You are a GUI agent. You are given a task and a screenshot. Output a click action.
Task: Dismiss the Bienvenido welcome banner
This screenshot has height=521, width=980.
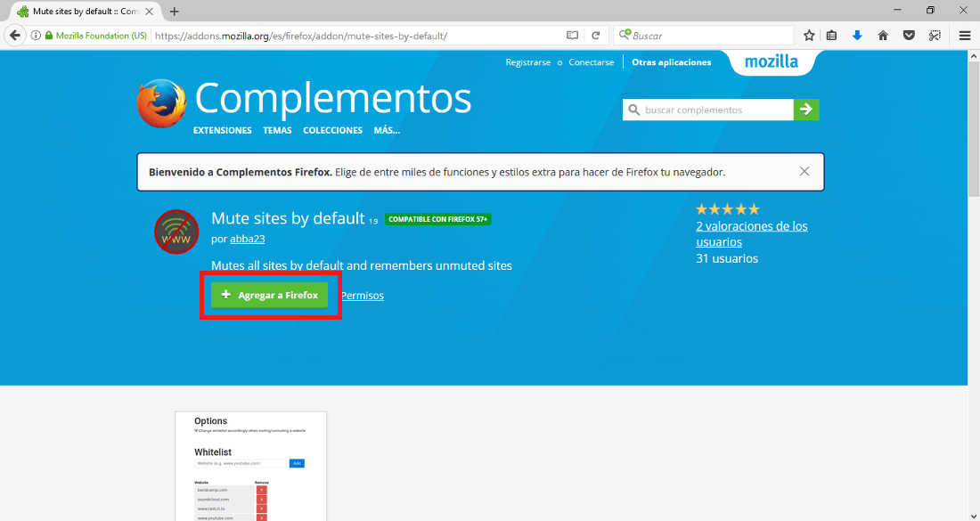(x=804, y=171)
